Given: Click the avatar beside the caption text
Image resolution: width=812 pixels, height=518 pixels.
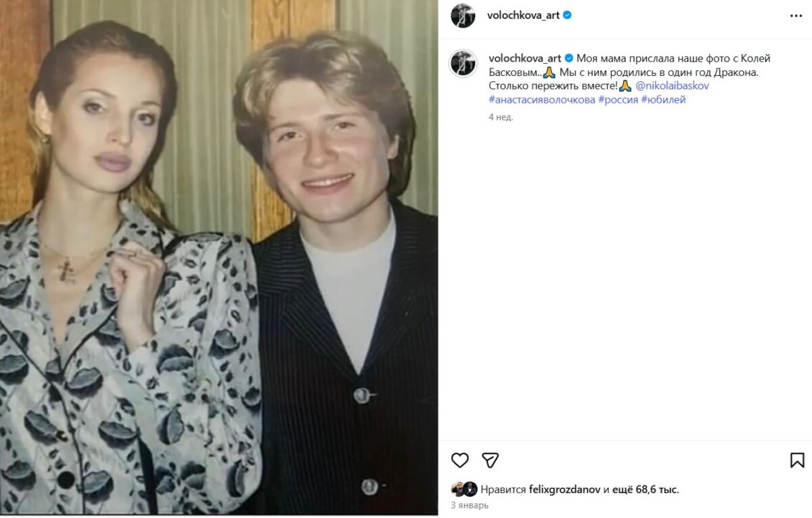Looking at the screenshot, I should [x=463, y=63].
